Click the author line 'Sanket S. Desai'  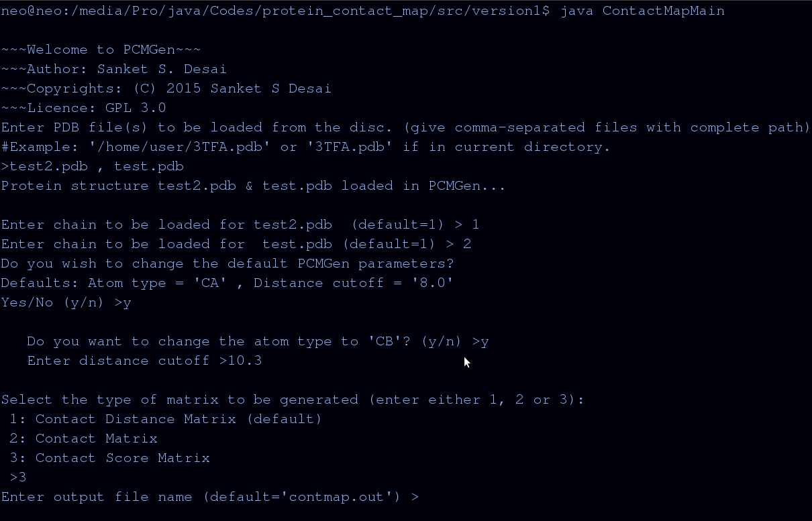(161, 69)
